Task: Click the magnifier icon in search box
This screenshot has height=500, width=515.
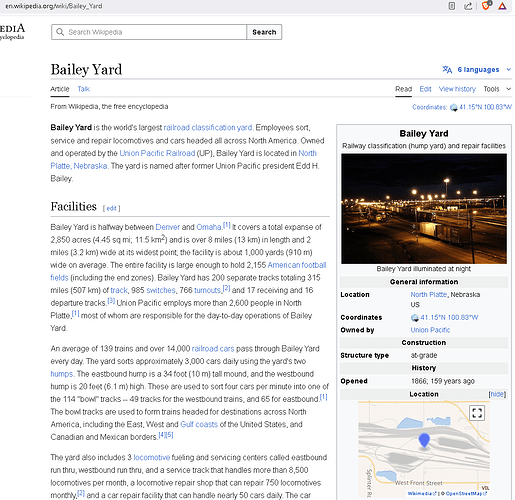Action: click(60, 32)
